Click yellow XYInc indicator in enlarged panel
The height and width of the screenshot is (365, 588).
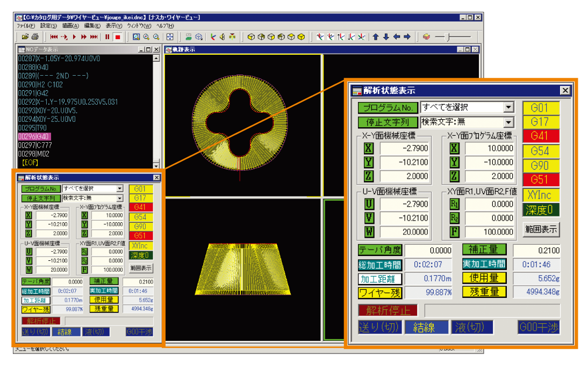click(541, 195)
